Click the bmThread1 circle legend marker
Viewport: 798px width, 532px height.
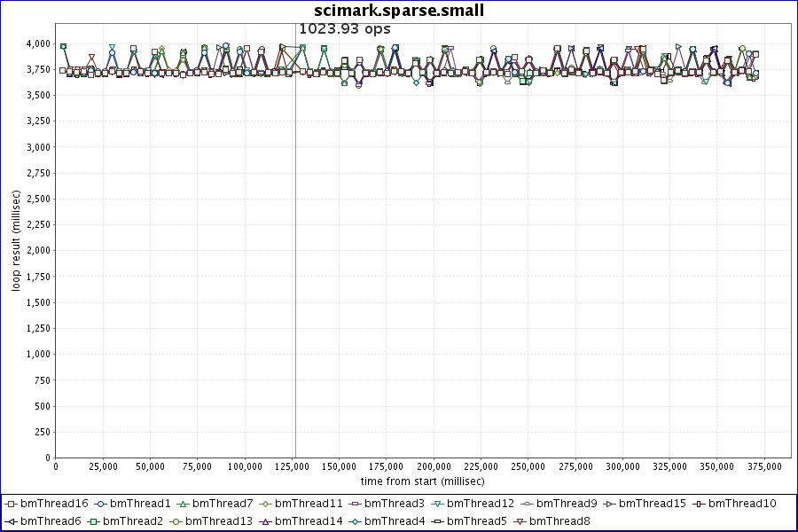tap(100, 504)
